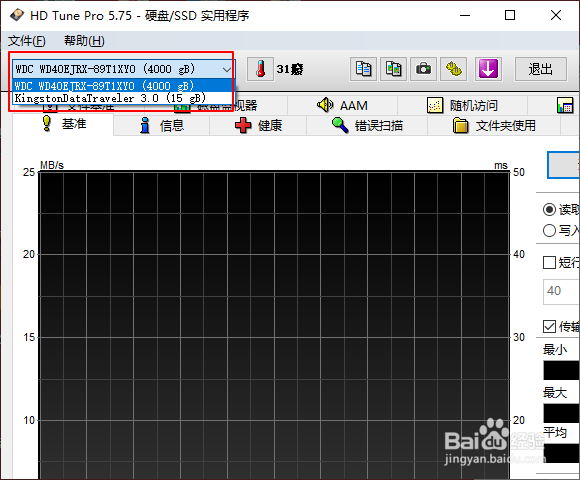Screen dimensions: 580x480
Task: Click the extra tests tab icon at right edge
Action: tap(565, 105)
